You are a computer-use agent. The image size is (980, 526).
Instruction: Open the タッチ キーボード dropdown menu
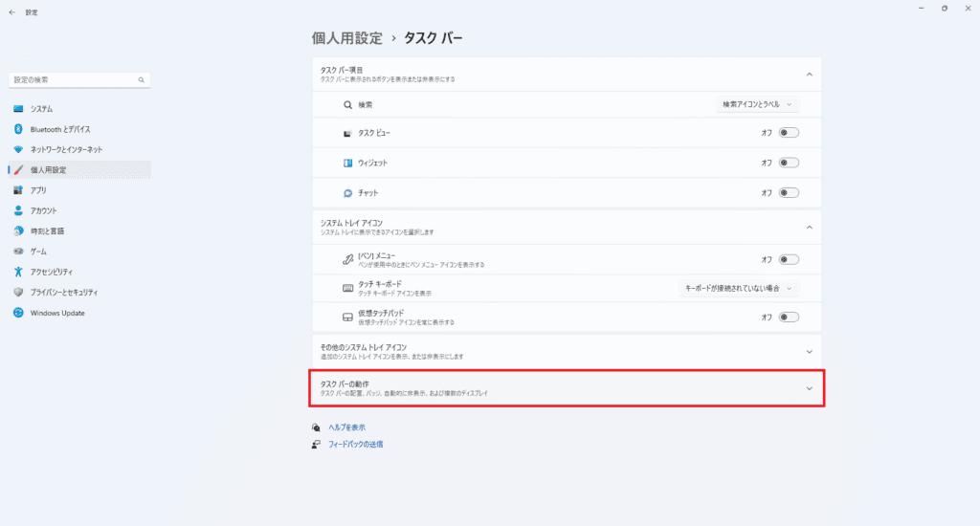point(738,288)
